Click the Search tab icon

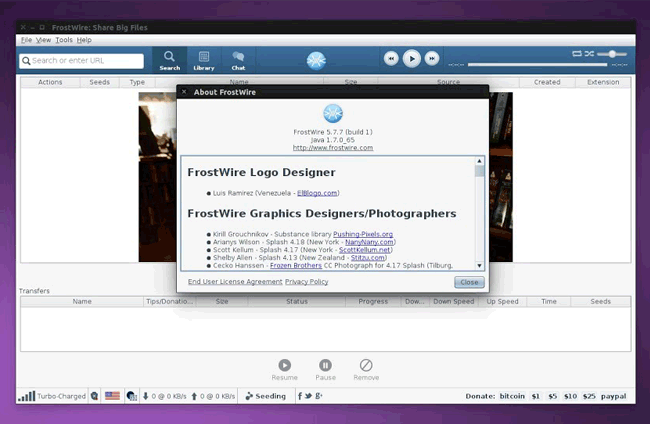(x=169, y=60)
